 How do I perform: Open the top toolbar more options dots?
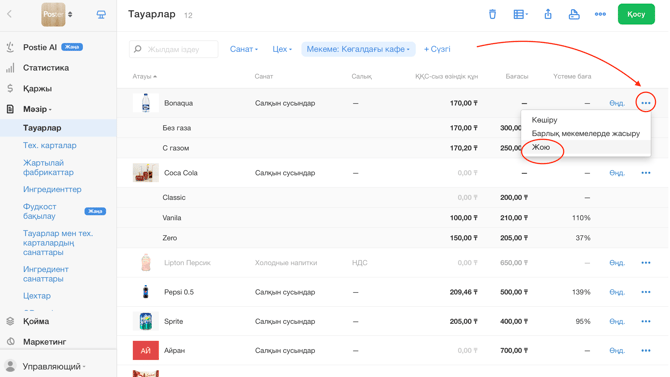pyautogui.click(x=600, y=14)
